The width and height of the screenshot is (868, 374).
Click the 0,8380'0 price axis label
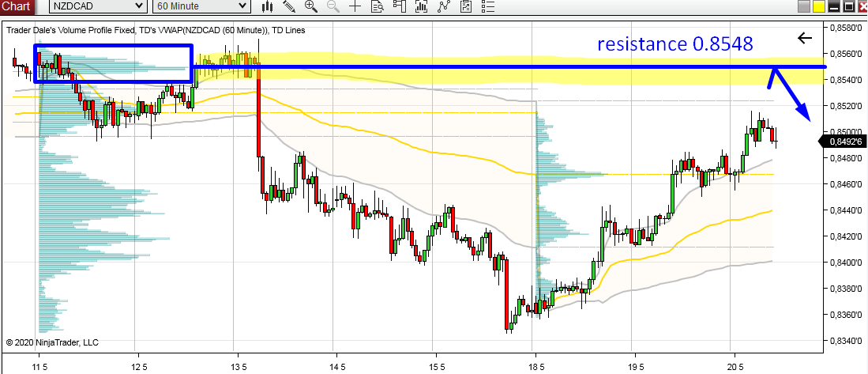click(844, 289)
